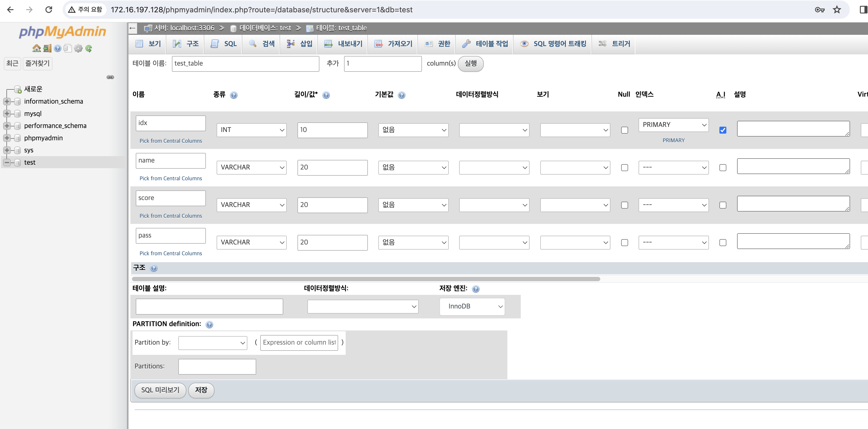Check the A_I checkbox for the pass row
868x429 pixels.
(x=722, y=243)
